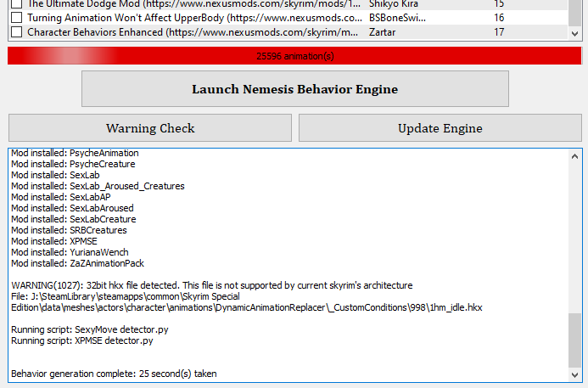Click priority 15 cell
The width and height of the screenshot is (588, 388).
[499, 4]
